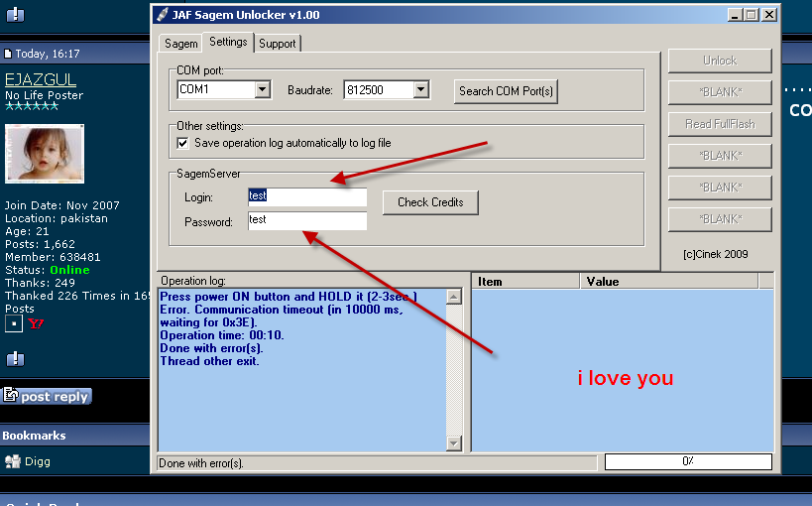812x506 pixels.
Task: Click the Password input field
Action: point(307,220)
